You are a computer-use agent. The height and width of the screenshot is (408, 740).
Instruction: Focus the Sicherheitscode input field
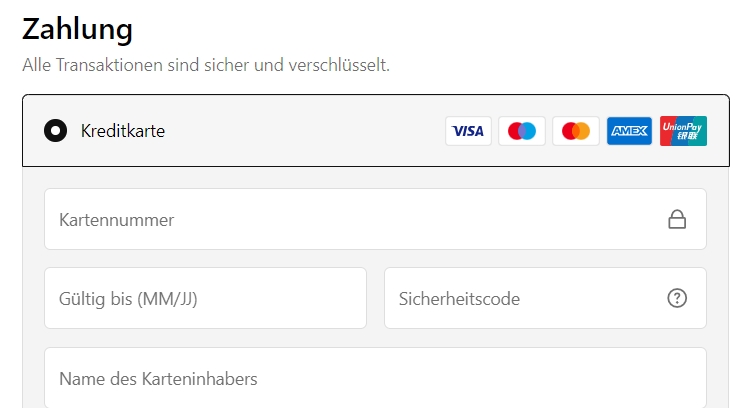[545, 298]
